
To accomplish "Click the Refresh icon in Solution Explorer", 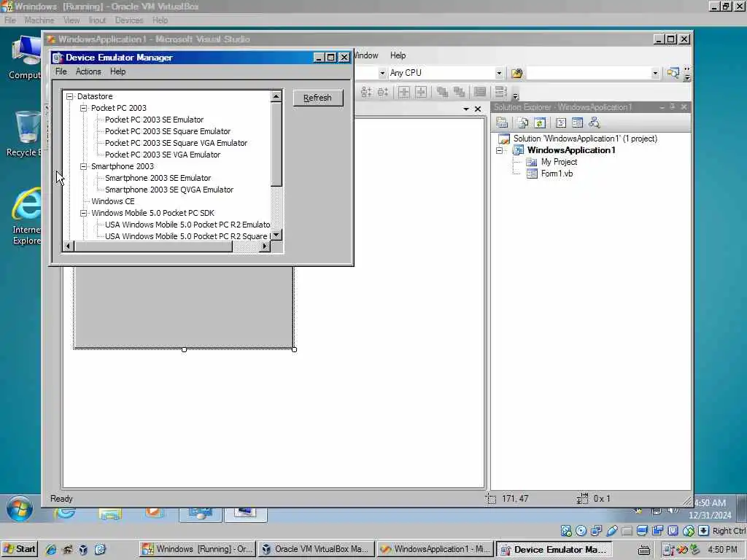I will point(540,122).
